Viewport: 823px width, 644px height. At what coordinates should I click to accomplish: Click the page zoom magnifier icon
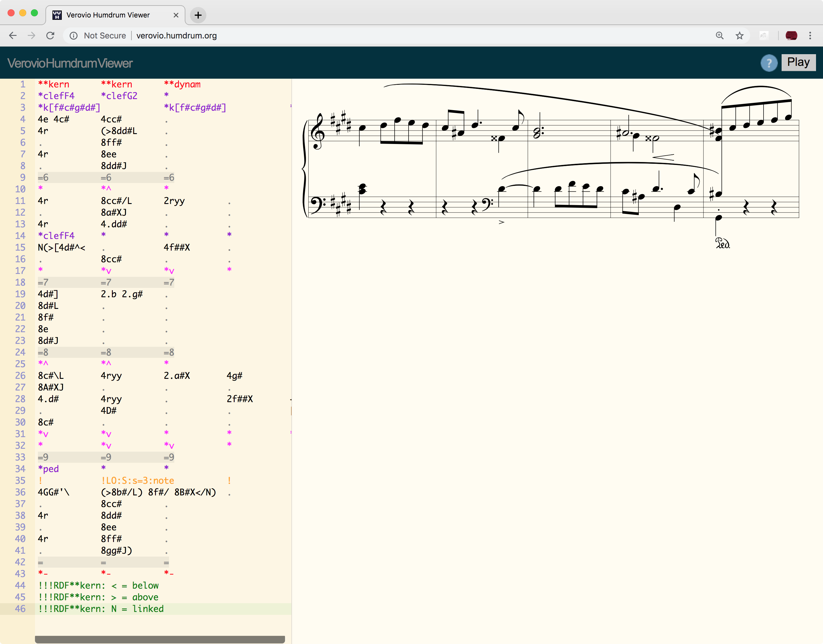pyautogui.click(x=720, y=36)
